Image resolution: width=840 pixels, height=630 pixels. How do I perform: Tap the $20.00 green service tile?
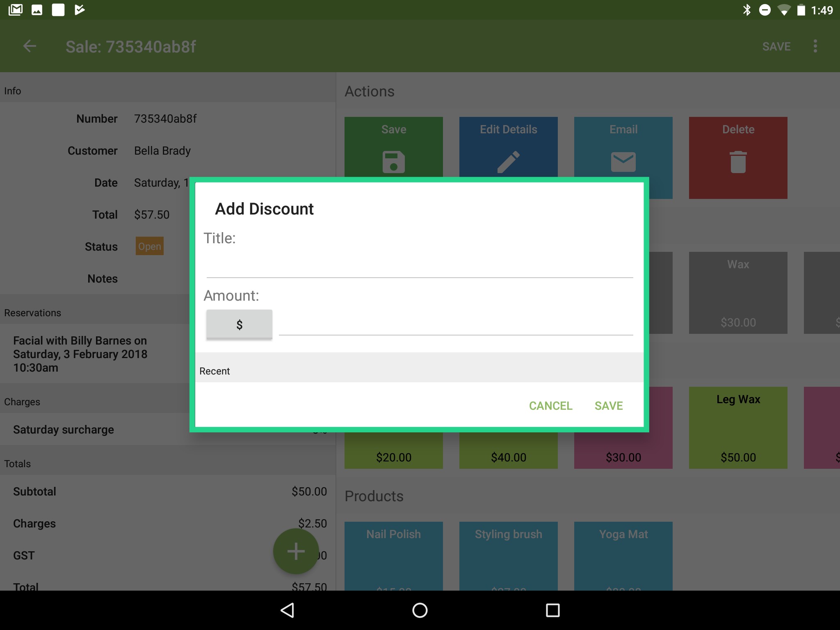394,450
